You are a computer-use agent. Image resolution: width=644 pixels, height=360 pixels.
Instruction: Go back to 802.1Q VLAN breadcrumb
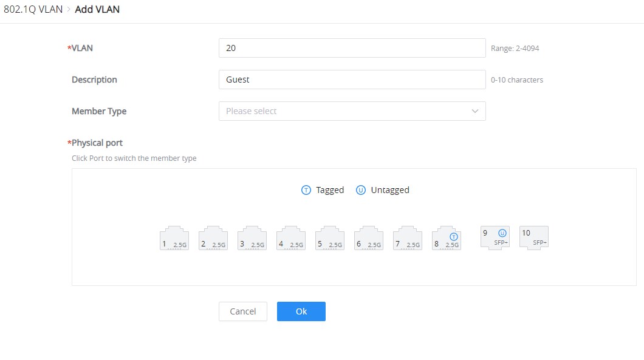pos(33,10)
